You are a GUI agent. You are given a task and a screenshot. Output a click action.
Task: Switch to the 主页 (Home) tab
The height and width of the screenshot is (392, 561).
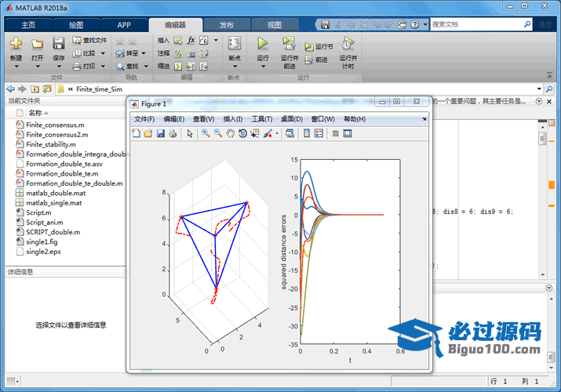point(28,25)
